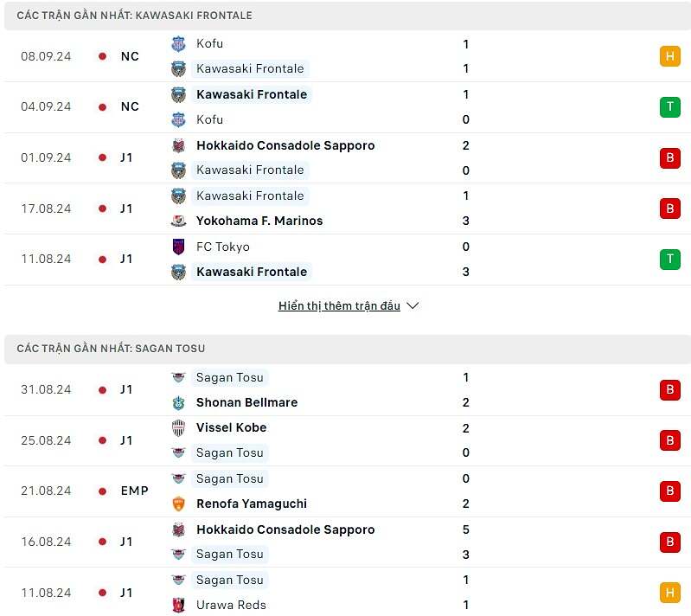Select the Kawasaki Frontale recent matches header

135,16
